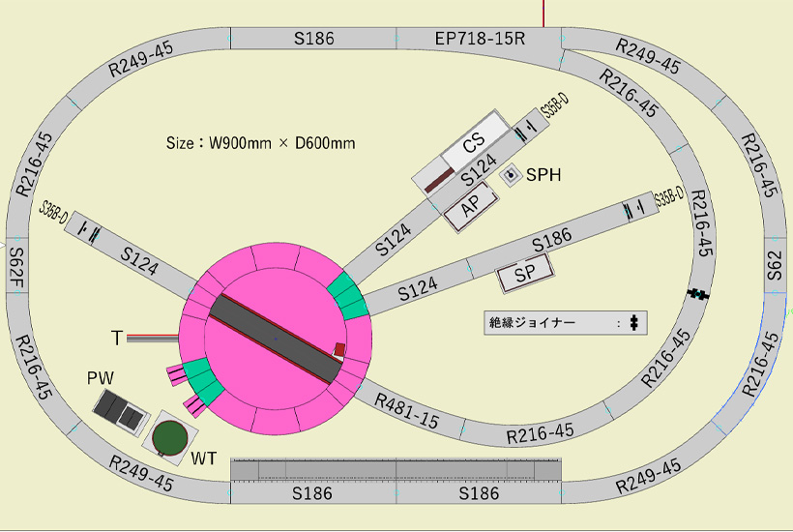Image resolution: width=793 pixels, height=532 pixels.
Task: Select the CS building beside the siding
Action: 473,144
